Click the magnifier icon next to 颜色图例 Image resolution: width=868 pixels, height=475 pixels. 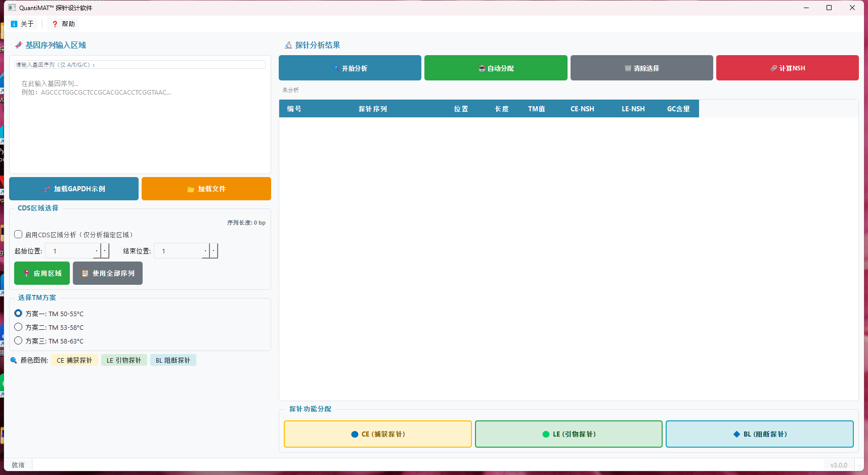[13, 360]
